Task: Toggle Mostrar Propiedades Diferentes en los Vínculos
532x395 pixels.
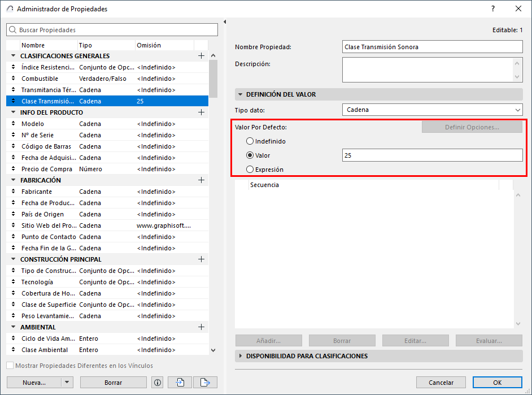Action: (10, 366)
